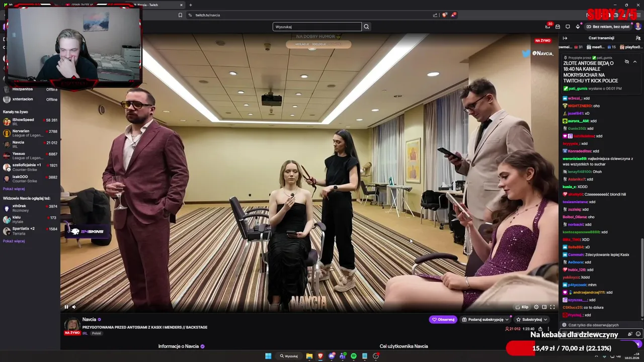
Task: Open the Windows Start menu
Action: pyautogui.click(x=268, y=356)
